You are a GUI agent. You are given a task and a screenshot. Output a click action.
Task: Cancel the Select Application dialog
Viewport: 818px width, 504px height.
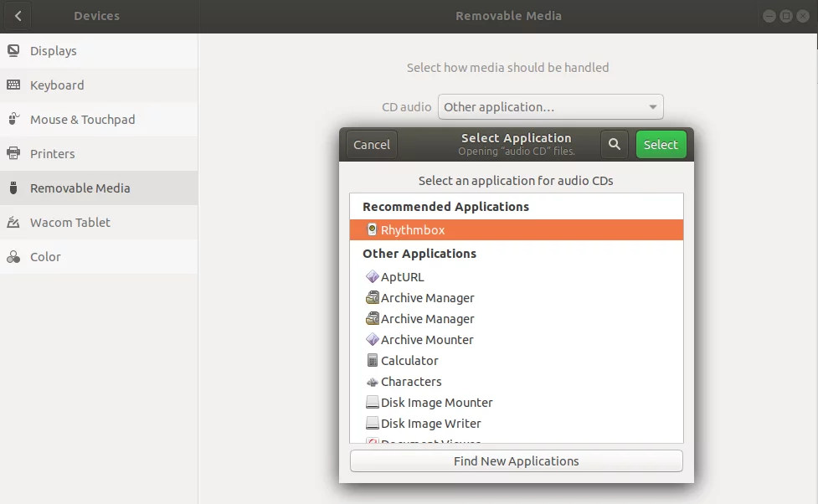coord(372,145)
